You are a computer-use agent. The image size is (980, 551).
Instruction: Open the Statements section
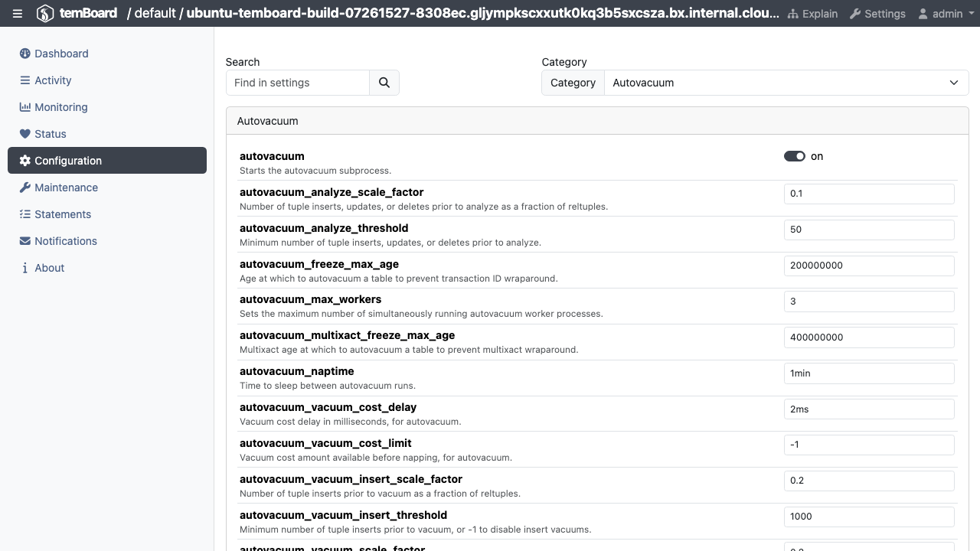point(107,214)
